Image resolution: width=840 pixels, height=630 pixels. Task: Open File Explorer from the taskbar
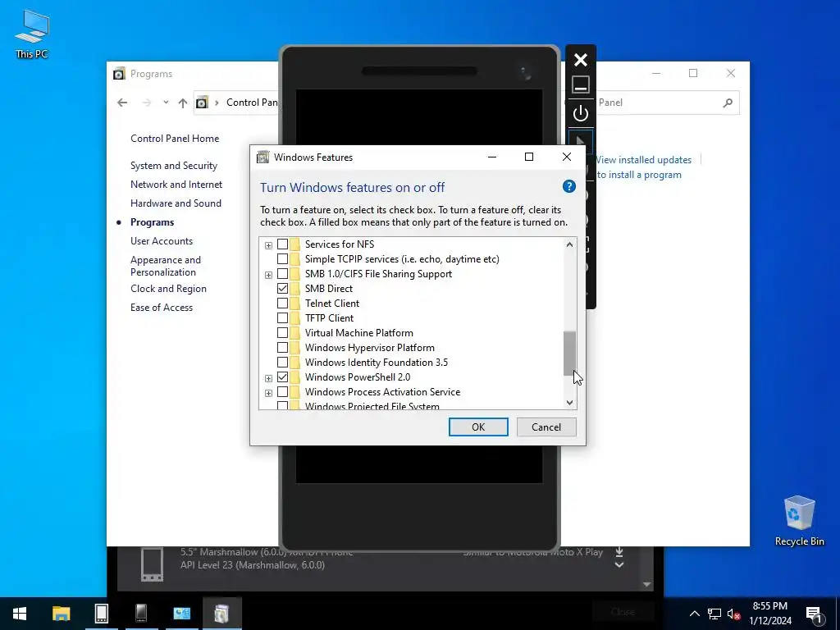[x=61, y=614]
